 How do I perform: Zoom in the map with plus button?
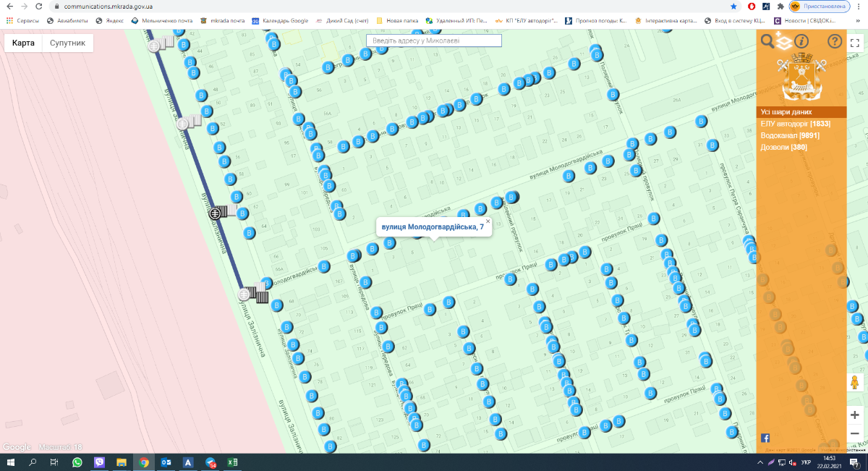[x=855, y=415]
